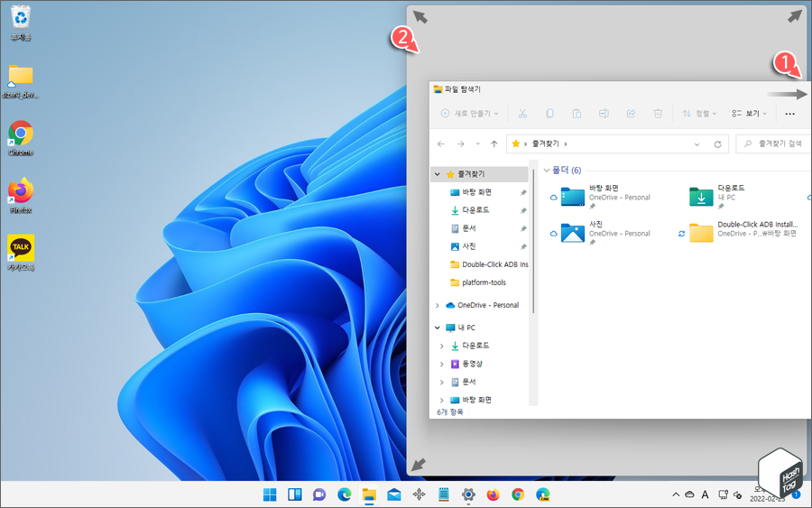Select the Chrome shortcut on the desktop
This screenshot has height=508, width=812.
21,138
